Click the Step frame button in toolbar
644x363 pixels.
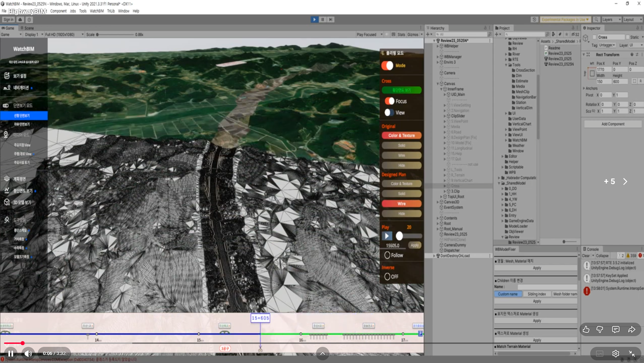click(x=331, y=19)
